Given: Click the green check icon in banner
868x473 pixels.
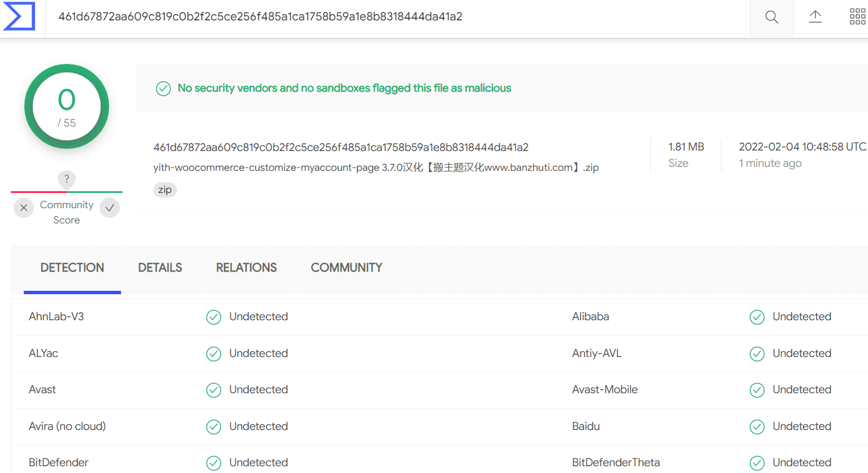Looking at the screenshot, I should pos(163,89).
